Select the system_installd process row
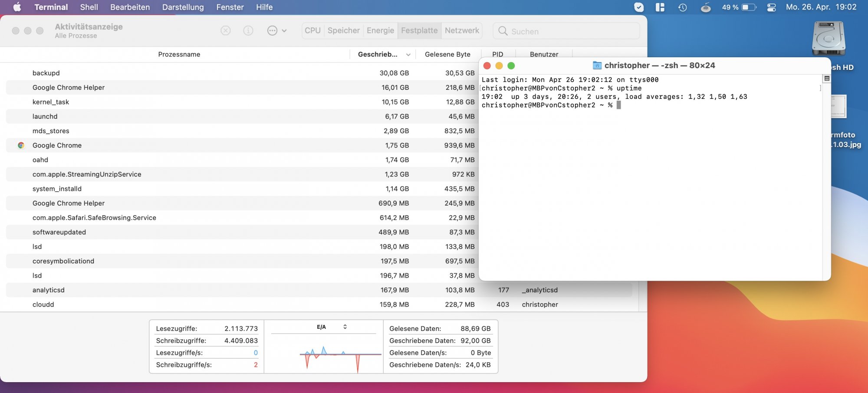868x393 pixels. 242,189
